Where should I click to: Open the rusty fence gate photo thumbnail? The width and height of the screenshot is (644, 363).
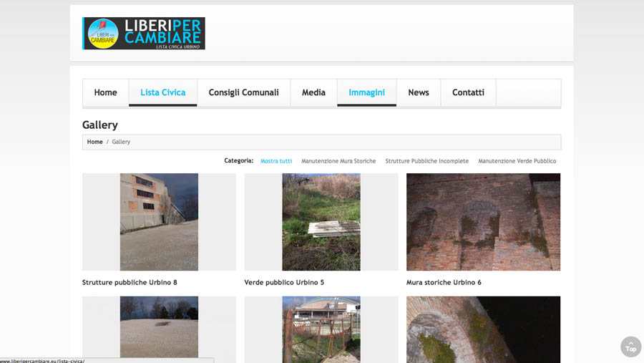[321, 329]
